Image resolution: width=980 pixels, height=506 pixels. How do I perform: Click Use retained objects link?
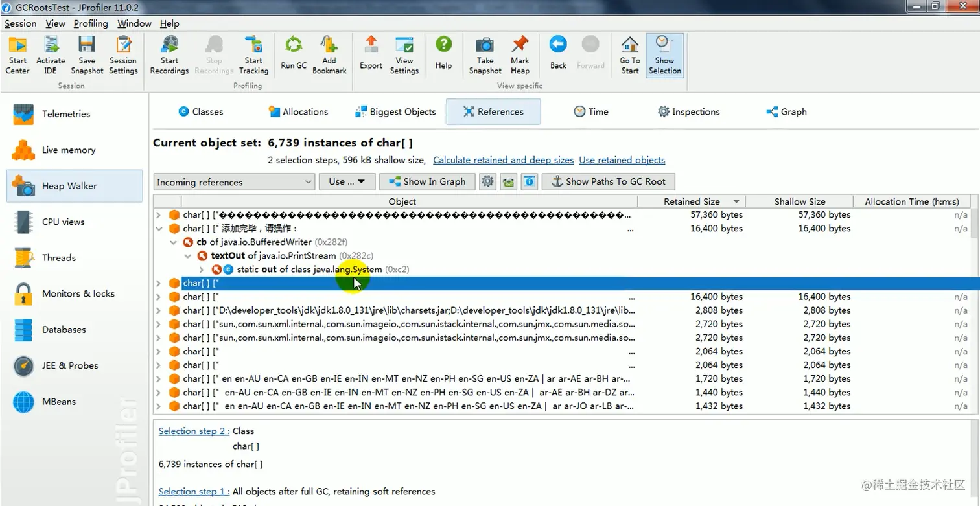click(622, 160)
